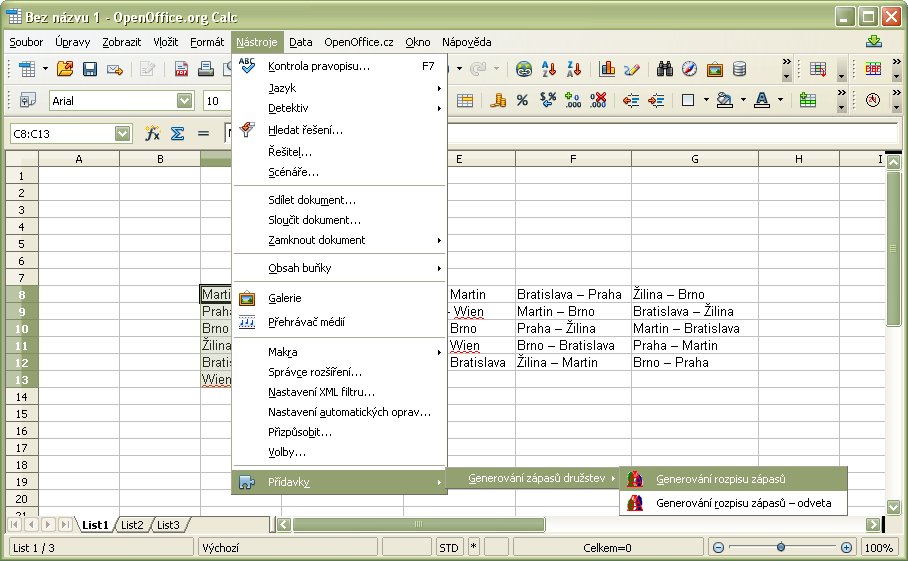908x561 pixels.
Task: Apply currency number format icon
Action: pyautogui.click(x=497, y=101)
